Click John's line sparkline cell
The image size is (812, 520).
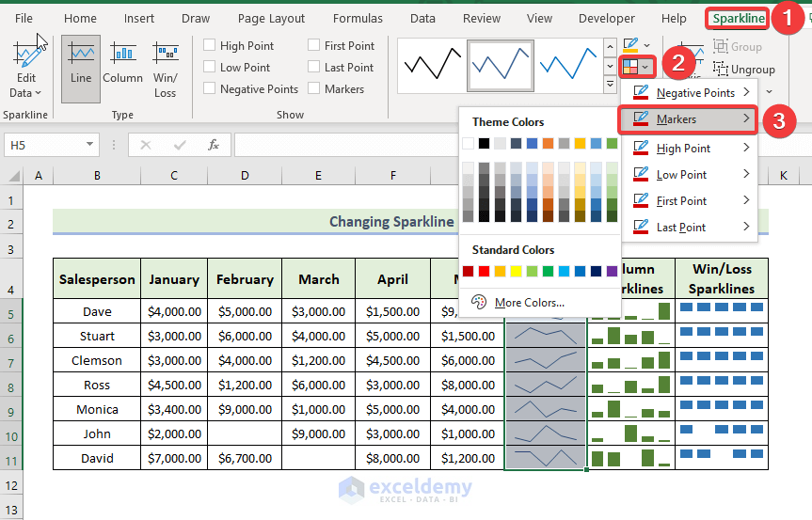(x=546, y=433)
